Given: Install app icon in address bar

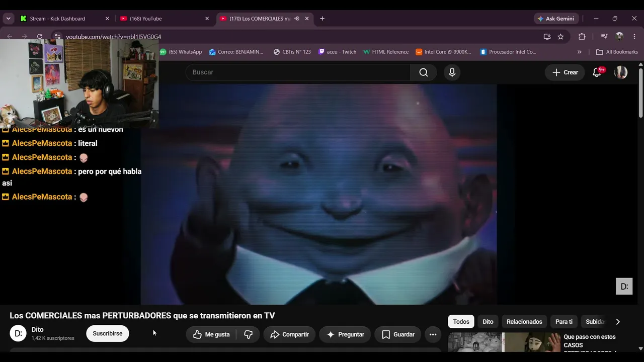Looking at the screenshot, I should tap(547, 37).
